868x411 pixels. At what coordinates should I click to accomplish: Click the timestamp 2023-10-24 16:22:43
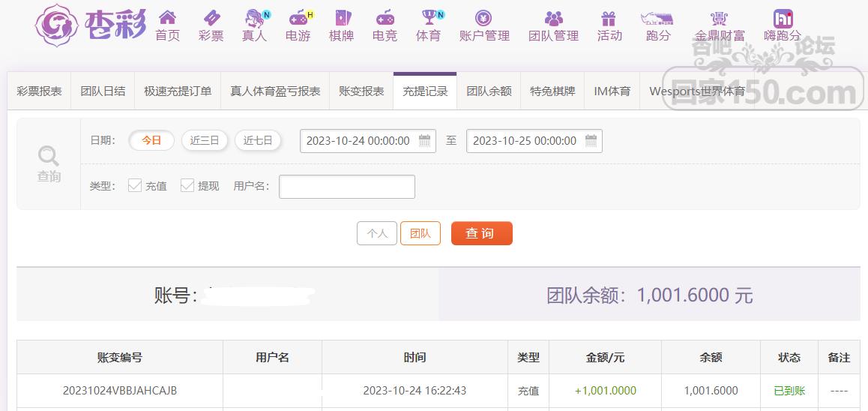pyautogui.click(x=415, y=391)
